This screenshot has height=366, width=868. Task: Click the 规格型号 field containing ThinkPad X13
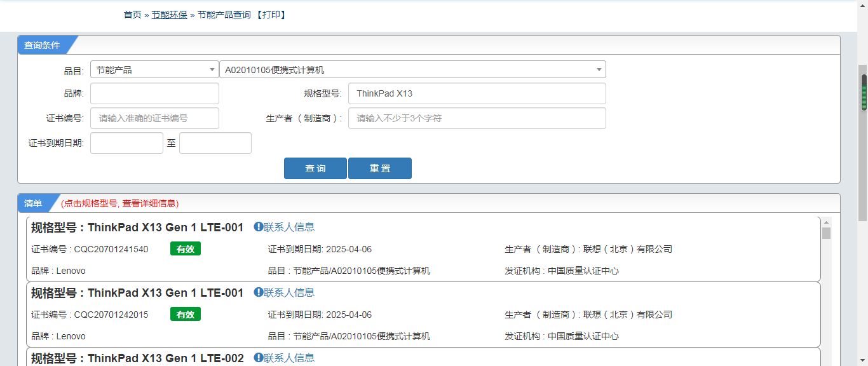[477, 93]
